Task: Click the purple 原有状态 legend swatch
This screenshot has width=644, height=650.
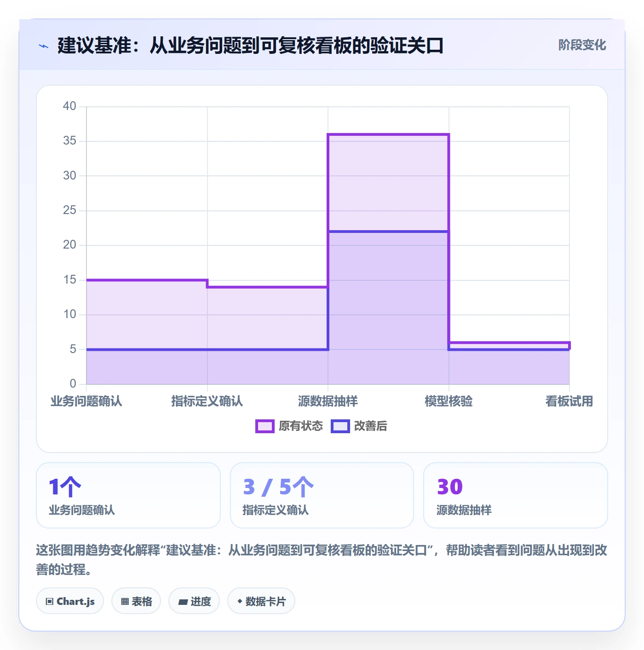Action: (265, 426)
